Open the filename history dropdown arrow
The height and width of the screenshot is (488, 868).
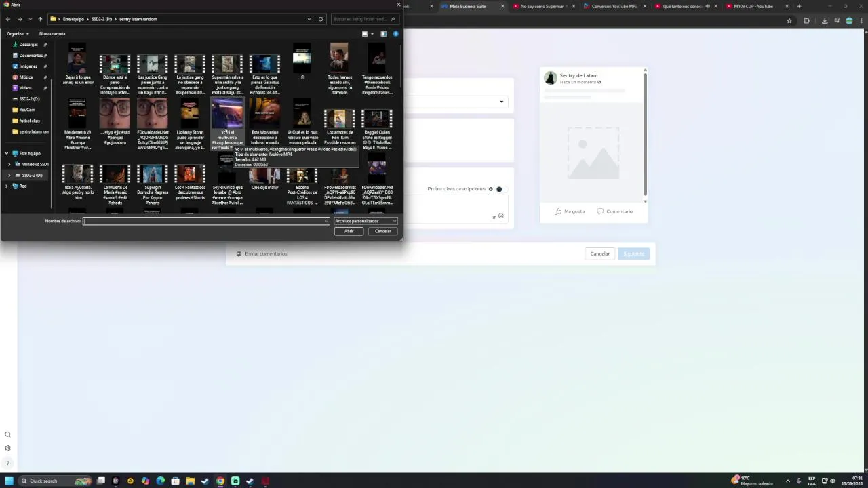coord(327,221)
